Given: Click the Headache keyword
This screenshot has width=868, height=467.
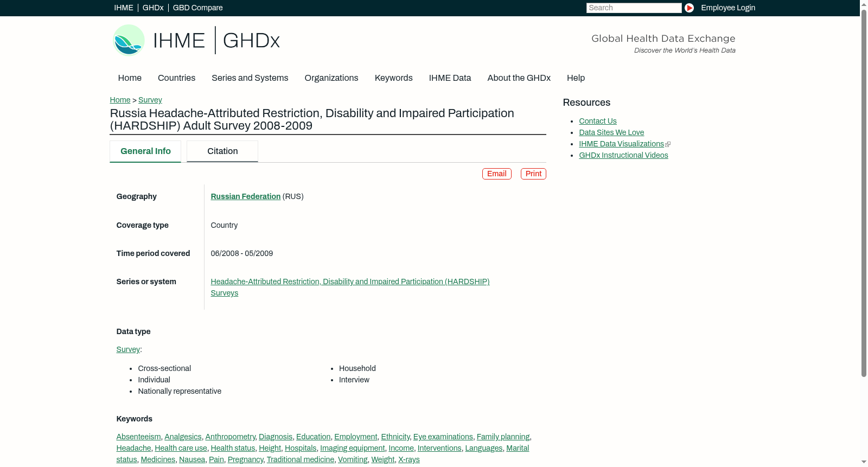Looking at the screenshot, I should click(x=133, y=449).
